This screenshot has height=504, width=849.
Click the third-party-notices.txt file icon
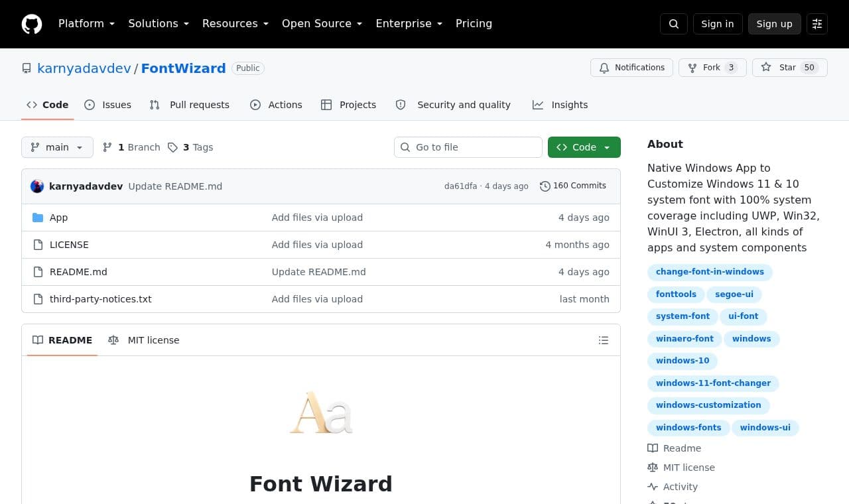coord(38,299)
